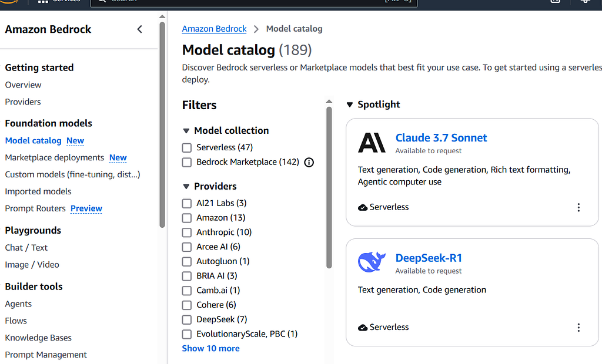Open Image / Video playground
602x364 pixels.
[32, 265]
